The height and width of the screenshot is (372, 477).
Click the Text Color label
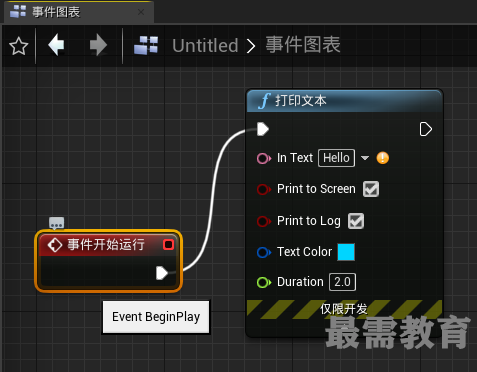coord(304,252)
